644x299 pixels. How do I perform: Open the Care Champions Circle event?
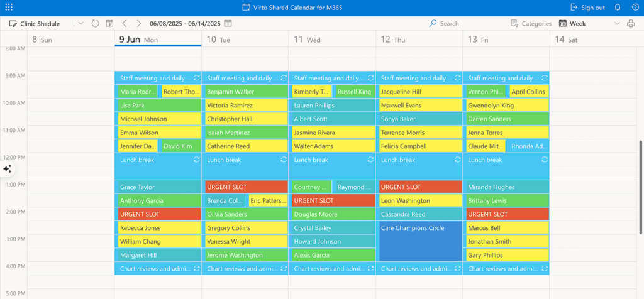[421, 241]
